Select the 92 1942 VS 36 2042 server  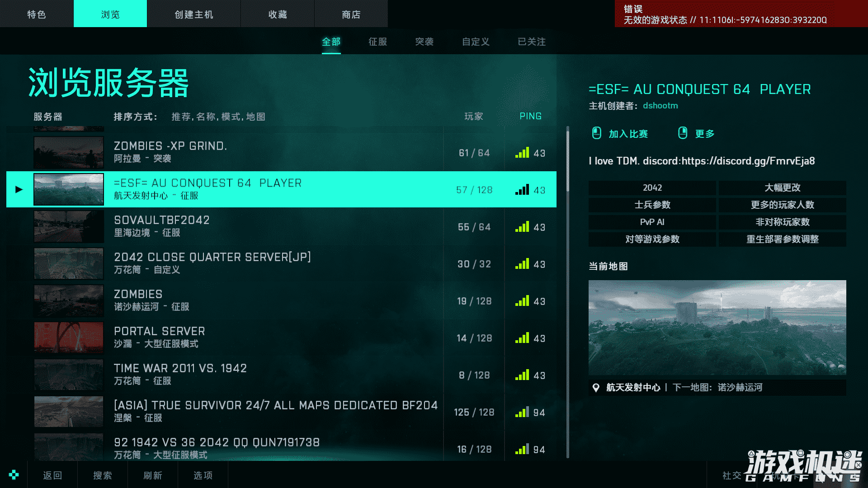point(281,446)
